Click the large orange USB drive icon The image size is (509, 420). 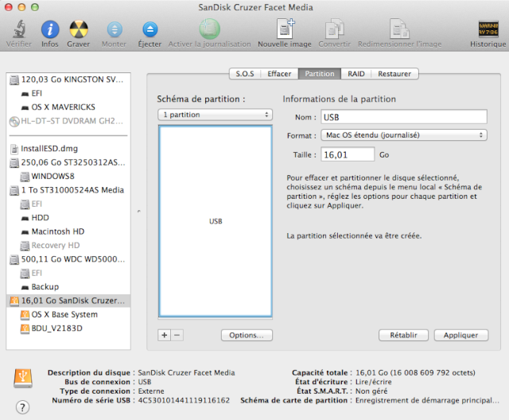pos(23,378)
